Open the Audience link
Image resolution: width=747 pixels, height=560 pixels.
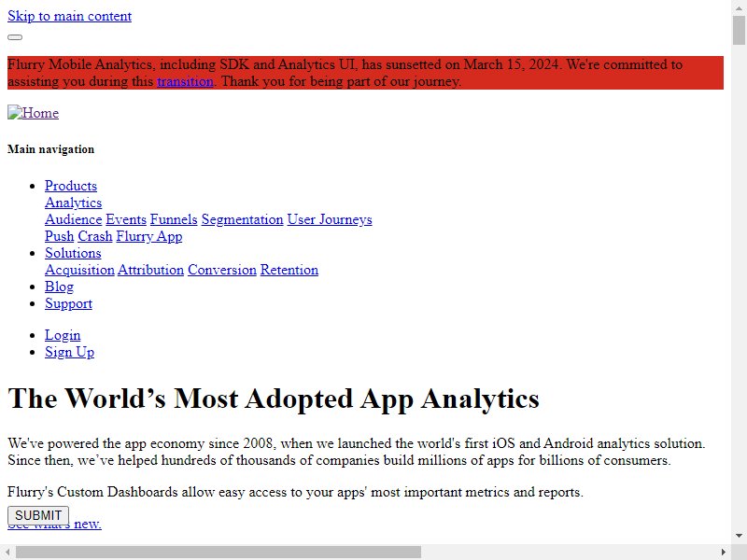(x=74, y=219)
